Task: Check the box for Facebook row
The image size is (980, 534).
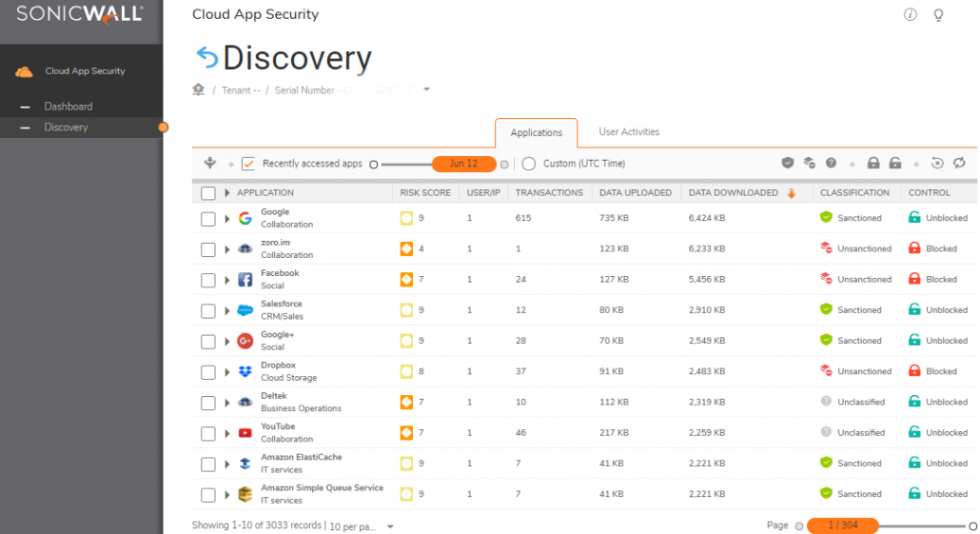Action: [x=208, y=280]
